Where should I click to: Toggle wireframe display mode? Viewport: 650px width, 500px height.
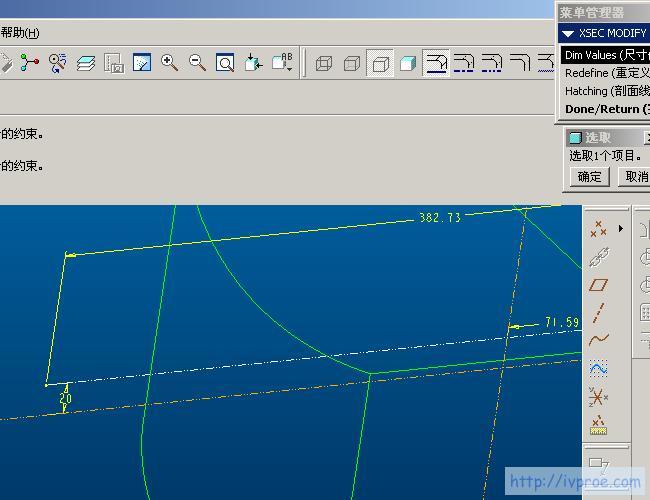click(324, 64)
